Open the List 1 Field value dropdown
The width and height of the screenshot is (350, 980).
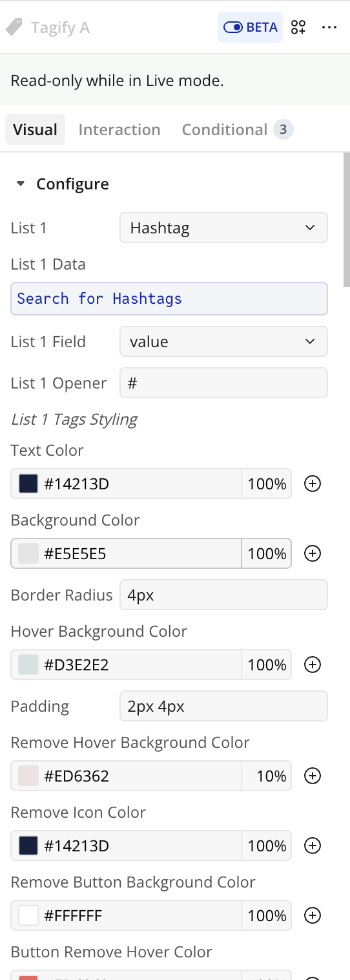tap(223, 341)
